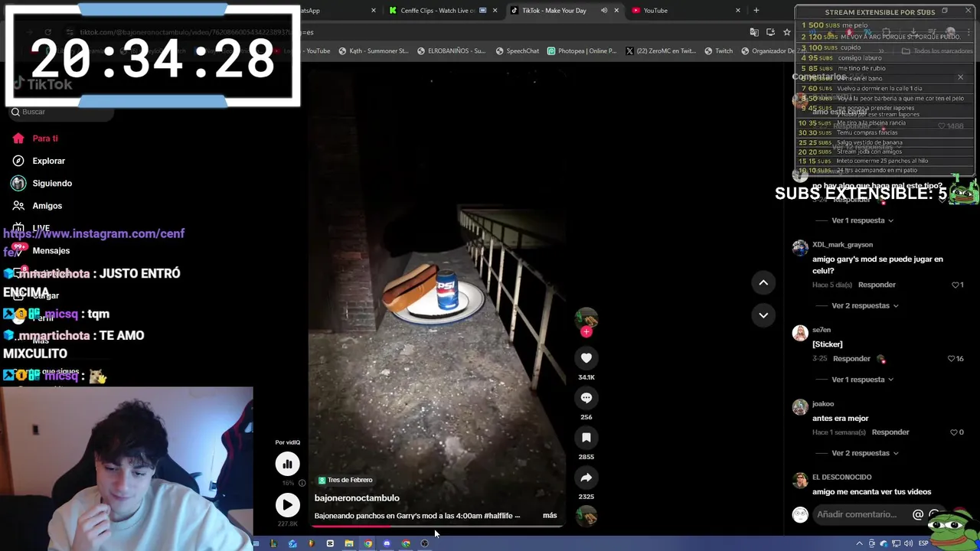Image resolution: width=980 pixels, height=551 pixels.
Task: Open File Explorer folder in taskbar
Action: coord(349,543)
